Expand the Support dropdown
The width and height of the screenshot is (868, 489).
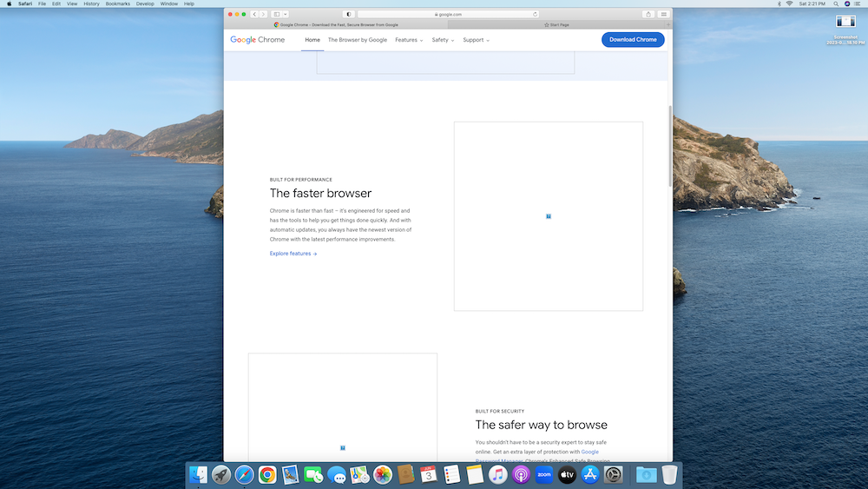(476, 40)
